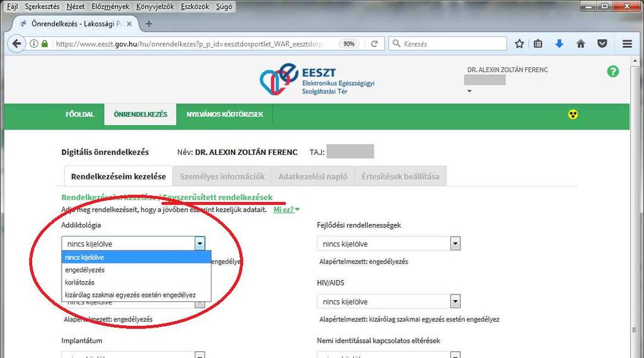Open NYILVÁNOS KÓDTÖRZSEK navigation item
The image size is (644, 358).
[x=225, y=114]
